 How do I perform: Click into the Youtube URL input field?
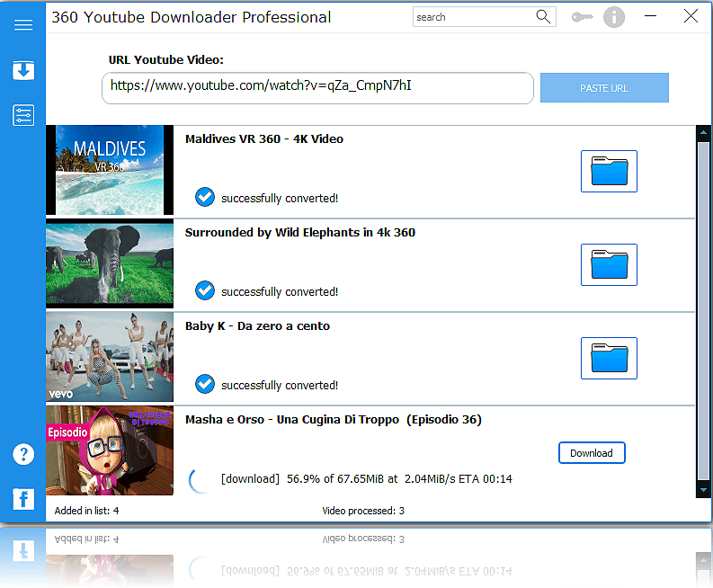point(317,88)
